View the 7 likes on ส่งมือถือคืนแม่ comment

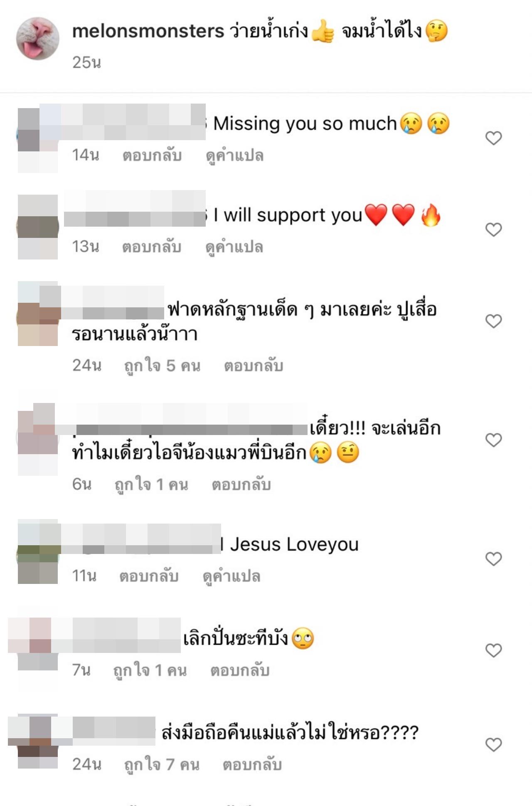click(x=162, y=764)
